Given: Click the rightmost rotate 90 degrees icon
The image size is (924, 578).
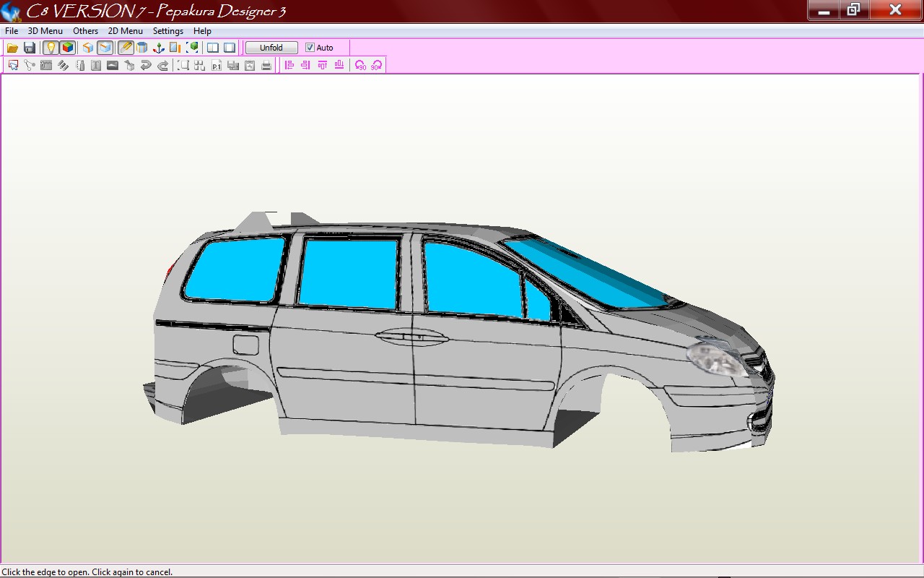Looking at the screenshot, I should pyautogui.click(x=376, y=66).
